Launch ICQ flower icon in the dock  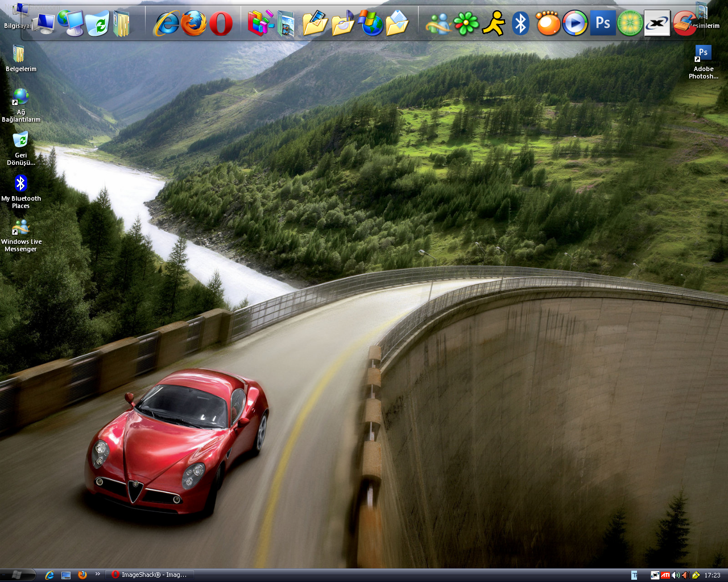466,24
